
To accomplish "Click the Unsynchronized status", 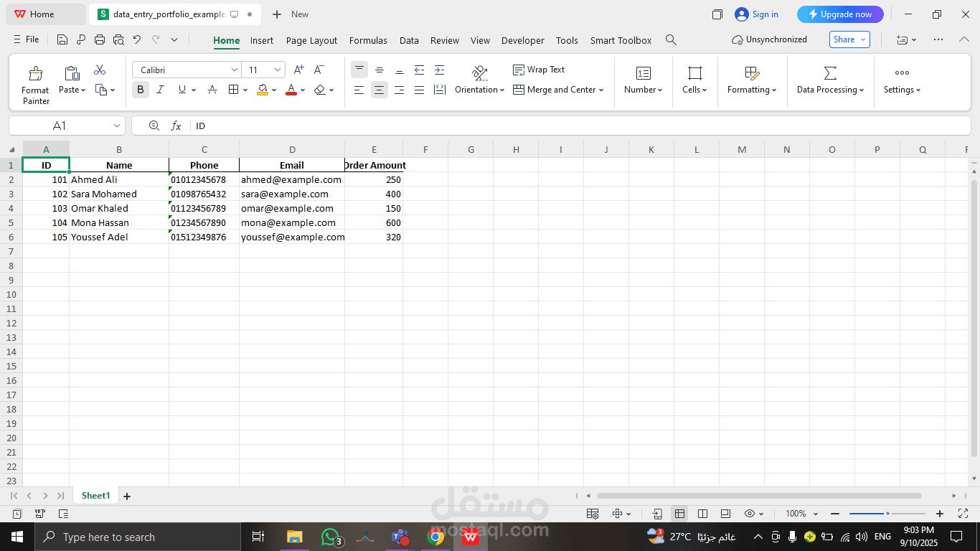I will (769, 39).
